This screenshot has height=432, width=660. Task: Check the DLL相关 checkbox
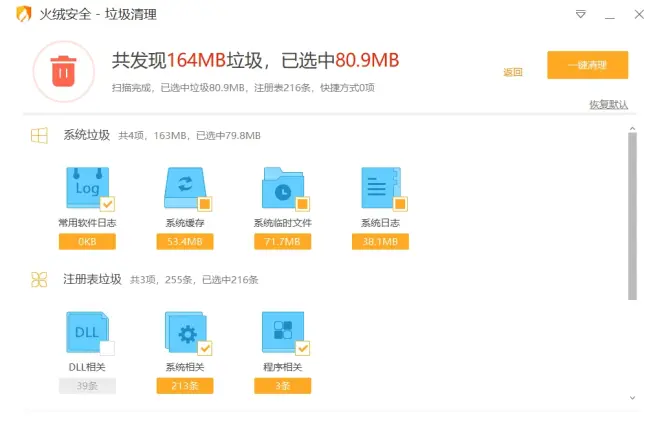pyautogui.click(x=107, y=348)
